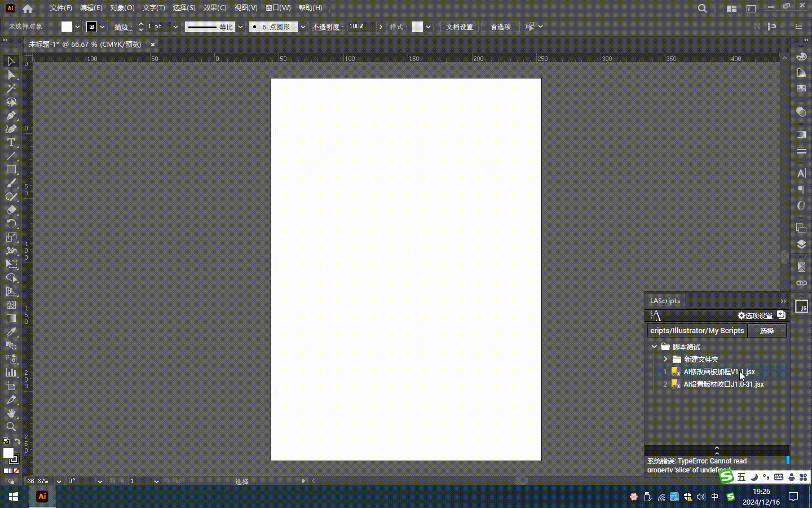Open the 文字(T) menu
This screenshot has height=508, width=812.
153,8
